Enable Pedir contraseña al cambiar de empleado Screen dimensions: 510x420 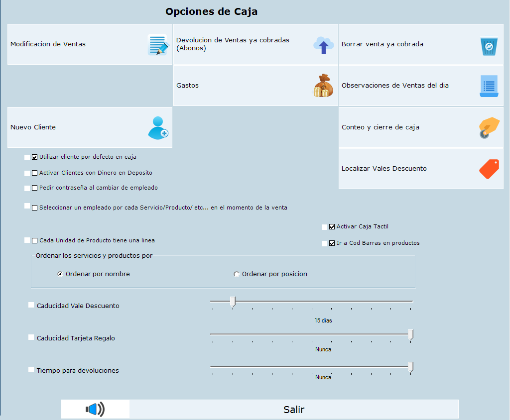34,188
